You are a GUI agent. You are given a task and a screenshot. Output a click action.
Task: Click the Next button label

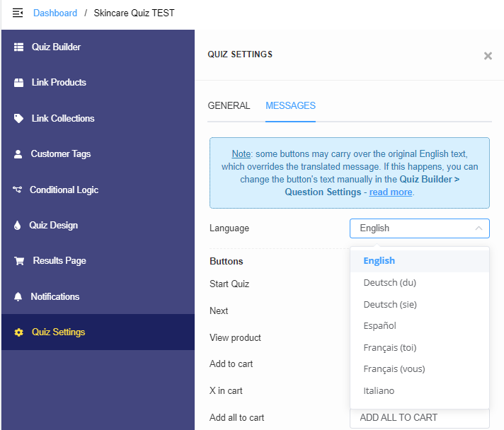[219, 311]
